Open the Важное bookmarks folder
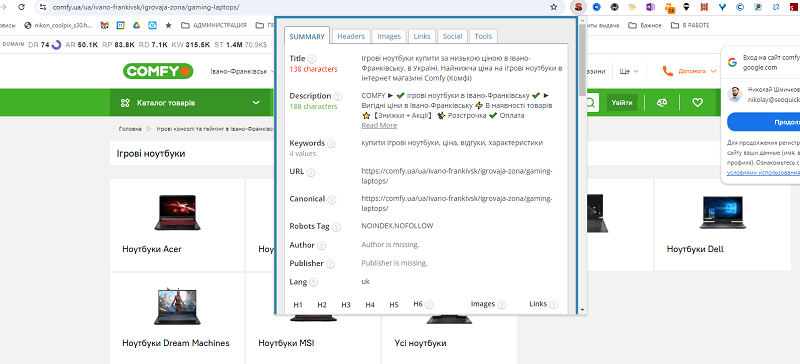The image size is (800, 364). point(645,25)
